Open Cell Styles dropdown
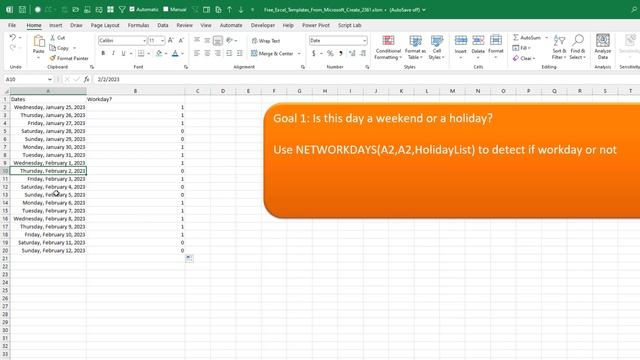The width and height of the screenshot is (640, 360). pyautogui.click(x=437, y=48)
